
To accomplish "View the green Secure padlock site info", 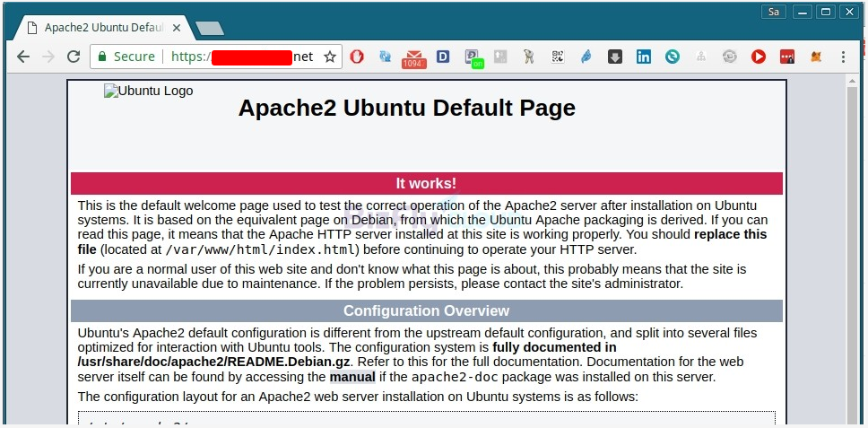I will pyautogui.click(x=126, y=57).
